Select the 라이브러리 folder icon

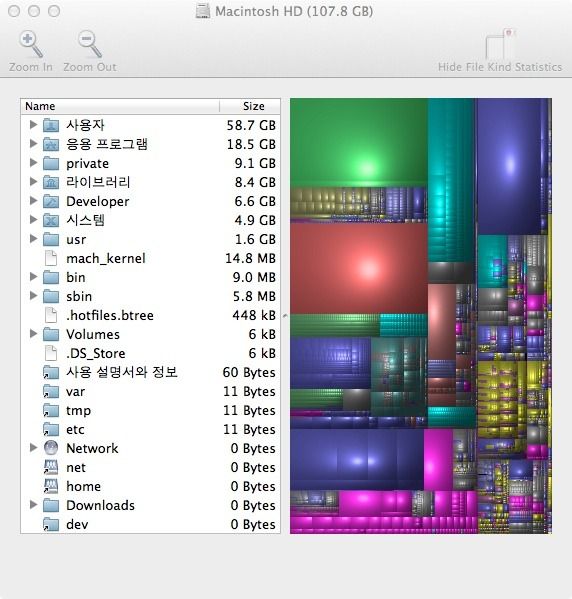coord(51,182)
